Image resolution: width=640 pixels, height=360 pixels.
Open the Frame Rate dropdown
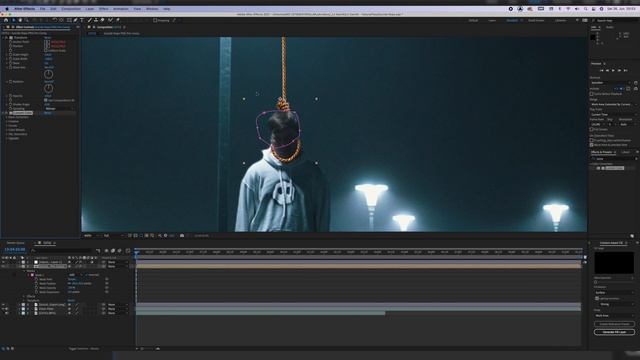coord(598,124)
